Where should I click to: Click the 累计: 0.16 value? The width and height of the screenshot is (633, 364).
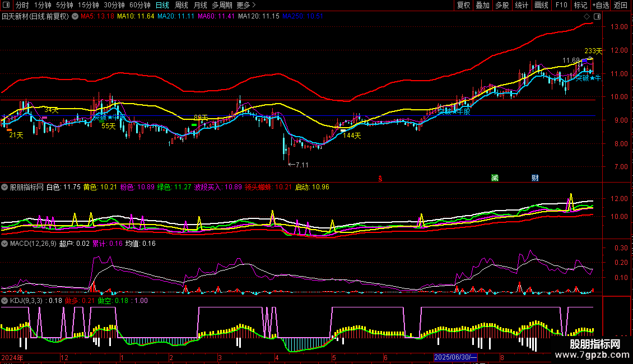(x=108, y=244)
